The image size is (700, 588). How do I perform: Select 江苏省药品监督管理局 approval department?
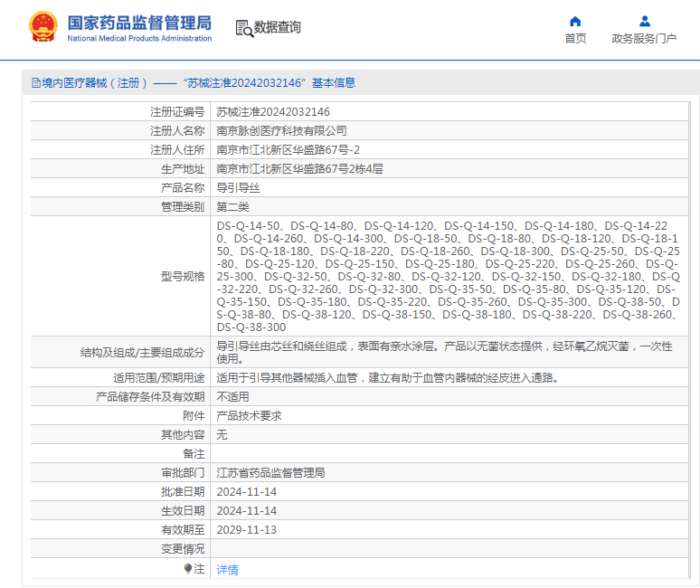click(270, 473)
